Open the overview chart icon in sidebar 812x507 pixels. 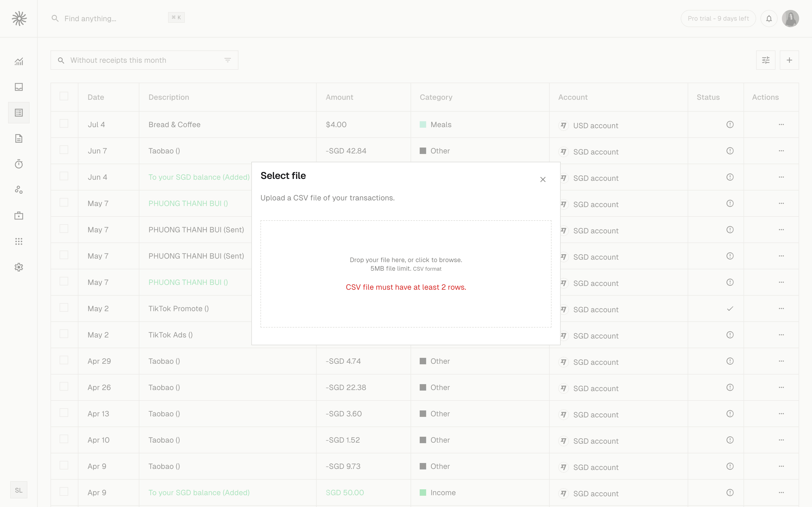pos(19,61)
